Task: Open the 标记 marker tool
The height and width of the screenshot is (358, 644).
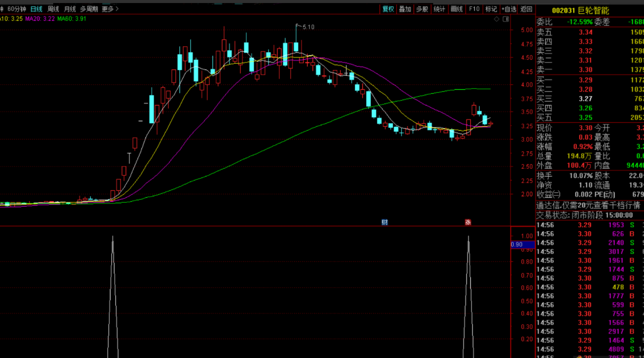Action: click(491, 9)
